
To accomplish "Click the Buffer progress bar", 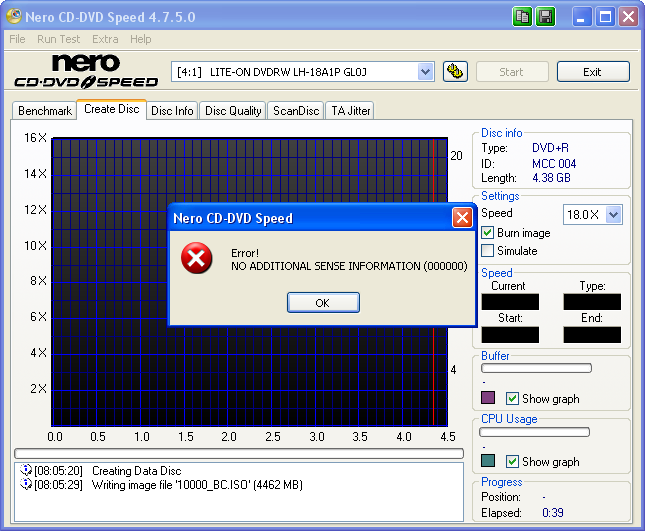I will click(x=536, y=368).
